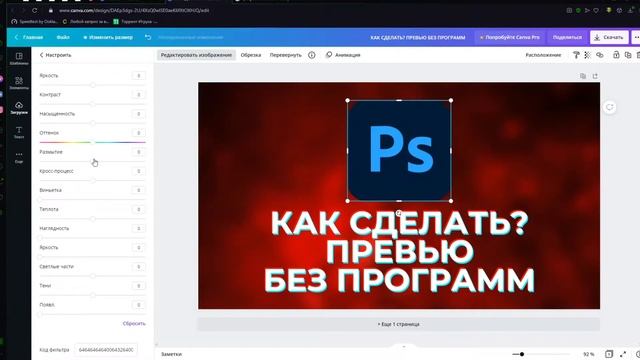The width and height of the screenshot is (640, 360).
Task: Select the Photoshop Ps logo image
Action: 399,151
